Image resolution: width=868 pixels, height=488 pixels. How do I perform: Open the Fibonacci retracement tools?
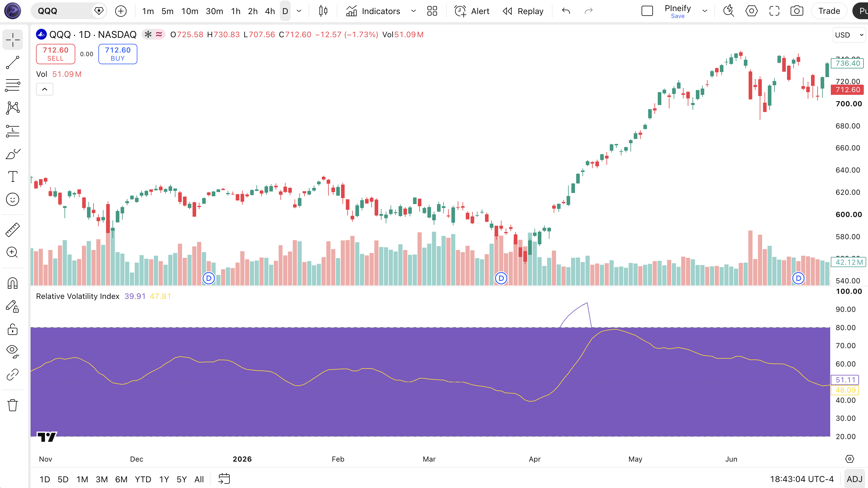coord(13,85)
